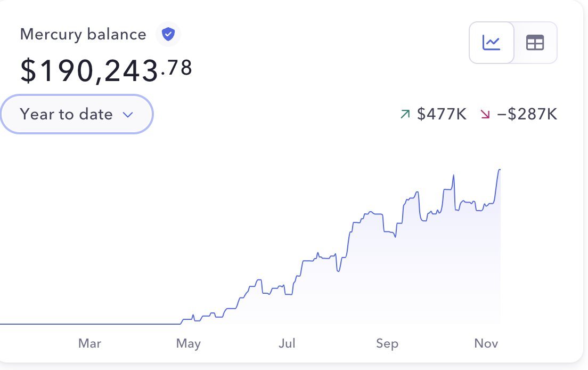
Task: Click the green money-in arrow icon
Action: point(405,114)
